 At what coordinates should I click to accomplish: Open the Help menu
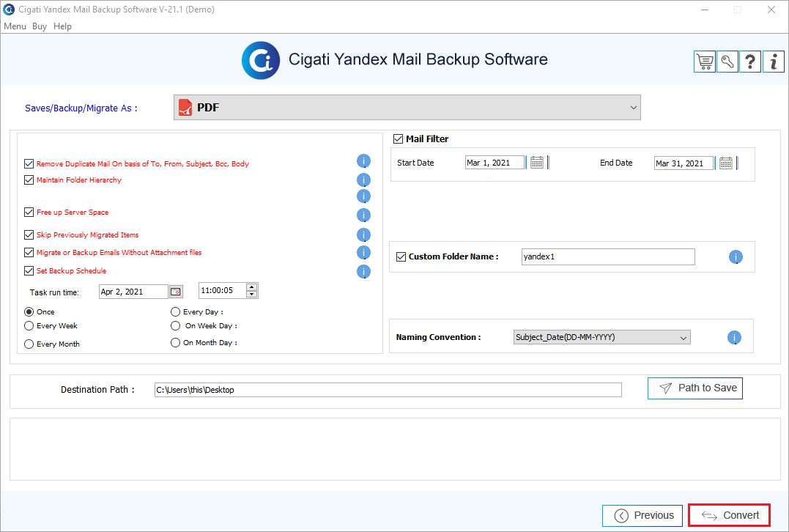click(x=62, y=26)
